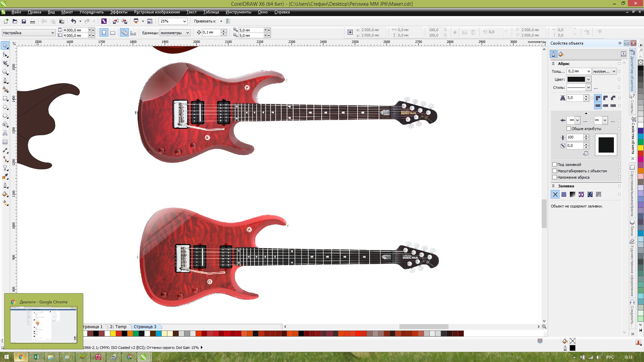Open the 'Эффекты' menu
Image resolution: width=644 pixels, height=362 pixels.
[x=118, y=12]
